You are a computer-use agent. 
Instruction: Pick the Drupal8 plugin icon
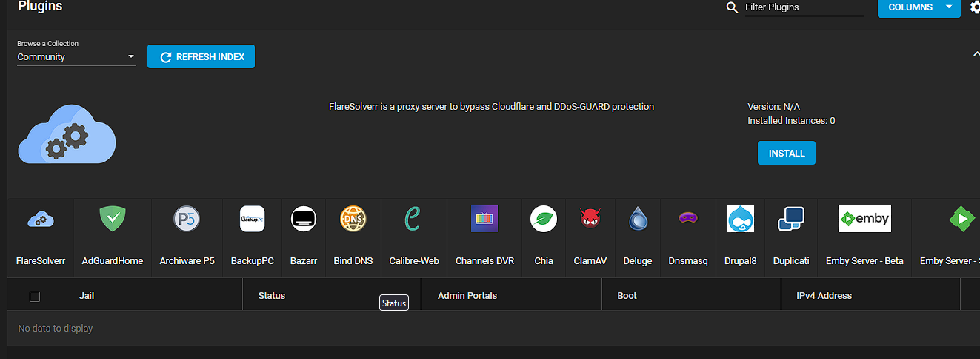[741, 219]
